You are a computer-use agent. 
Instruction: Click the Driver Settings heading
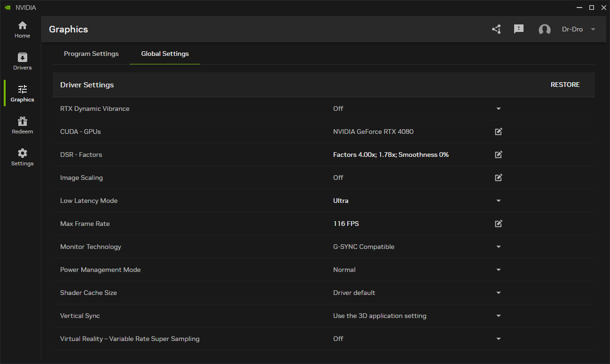coord(87,85)
